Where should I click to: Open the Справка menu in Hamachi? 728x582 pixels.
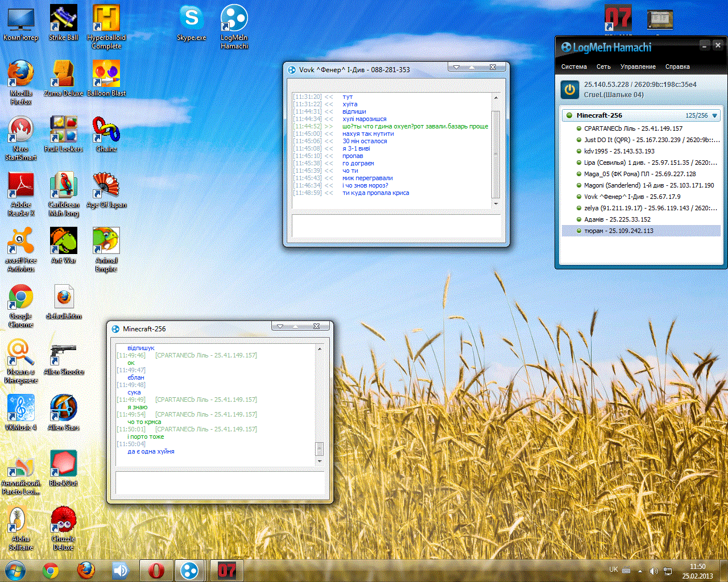(677, 66)
